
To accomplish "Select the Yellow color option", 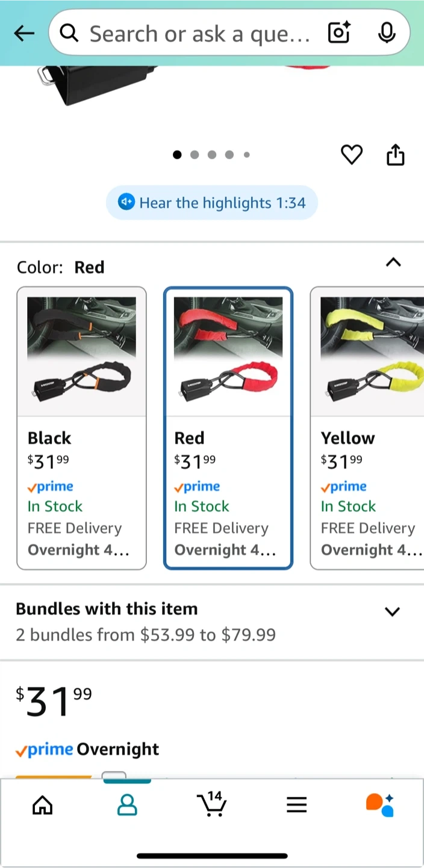I will pyautogui.click(x=367, y=428).
